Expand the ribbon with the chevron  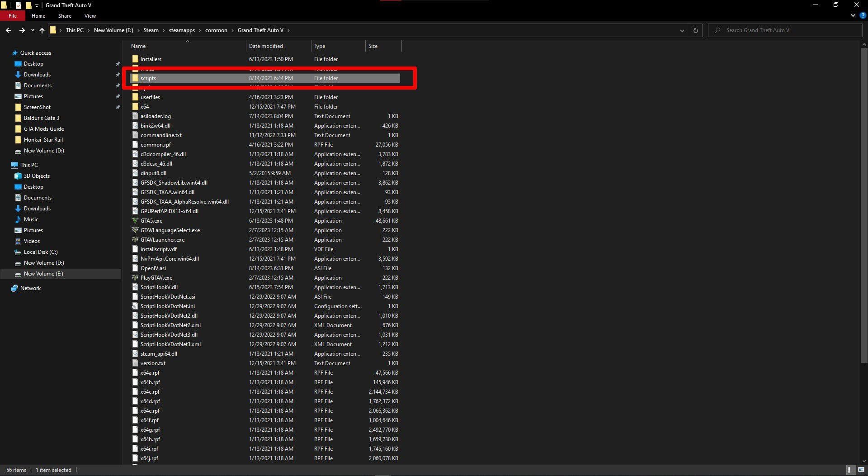(x=853, y=15)
